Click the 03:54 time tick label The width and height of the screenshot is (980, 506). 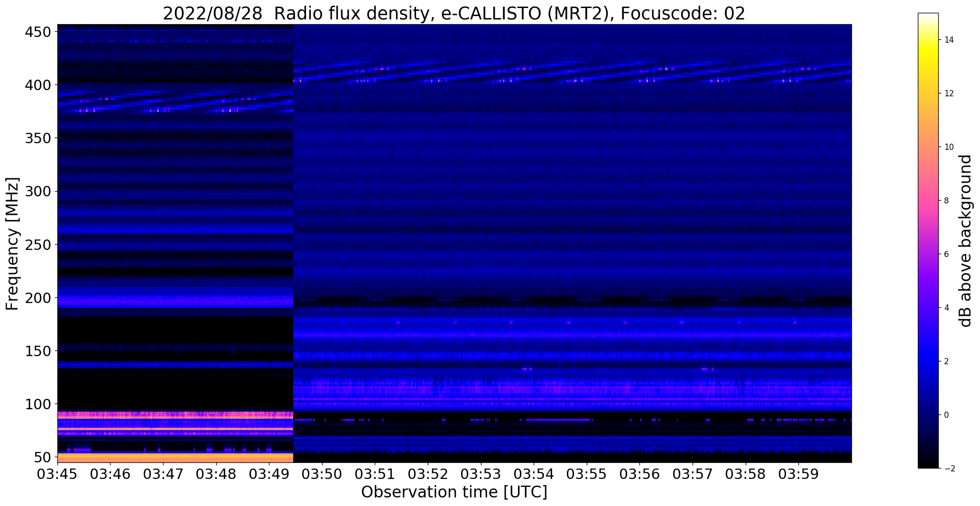click(x=534, y=473)
